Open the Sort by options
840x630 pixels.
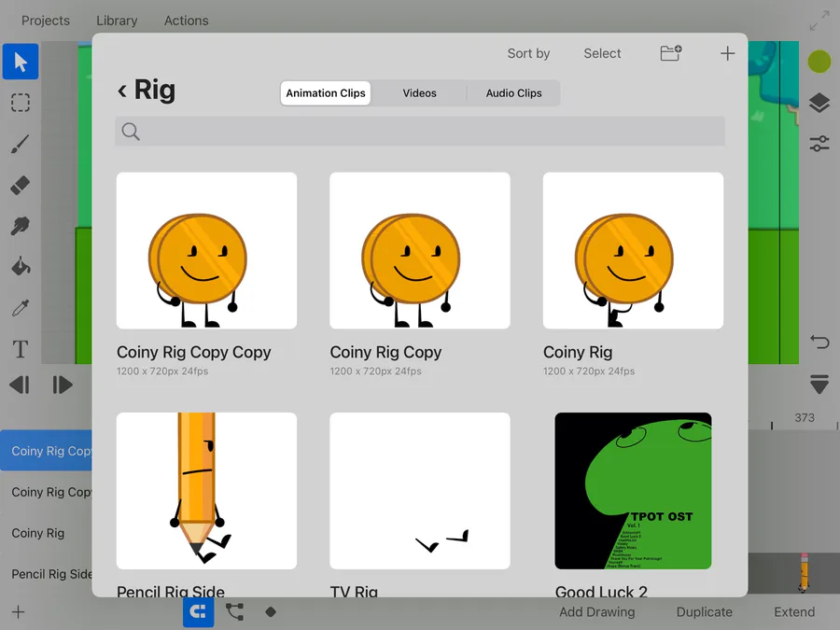(529, 53)
